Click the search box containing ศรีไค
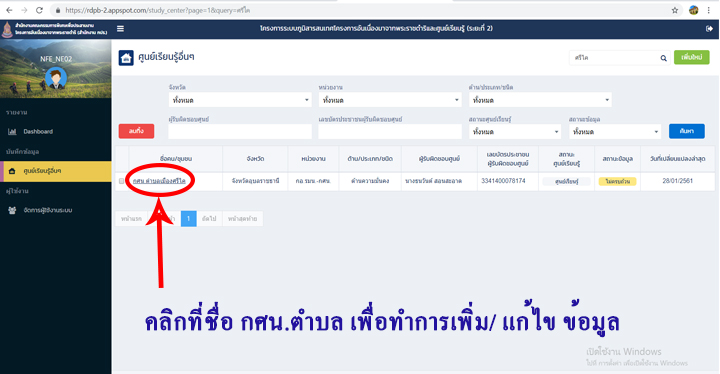This screenshot has width=720, height=374. point(614,58)
